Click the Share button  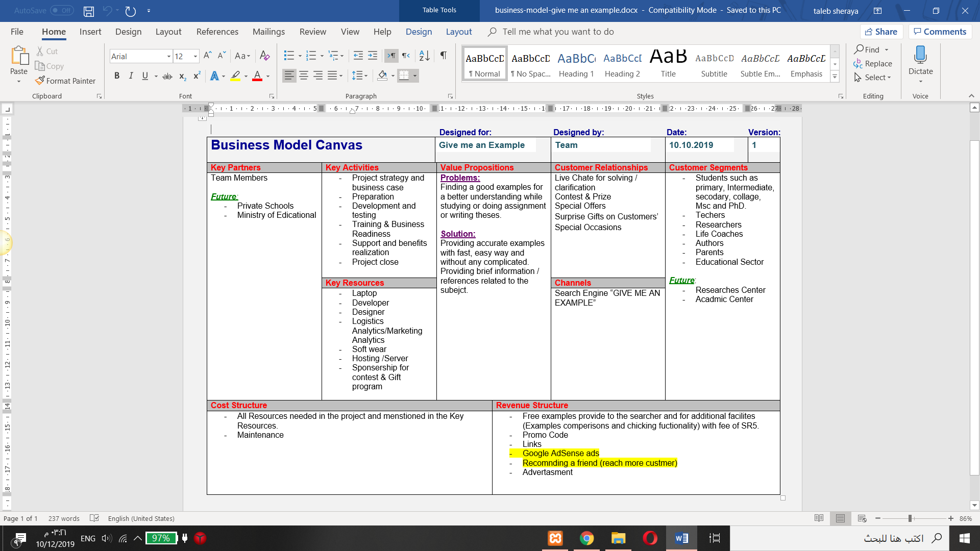point(881,32)
